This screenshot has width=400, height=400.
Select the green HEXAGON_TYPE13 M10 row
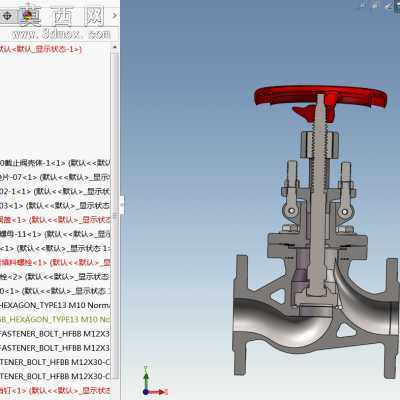(x=55, y=319)
